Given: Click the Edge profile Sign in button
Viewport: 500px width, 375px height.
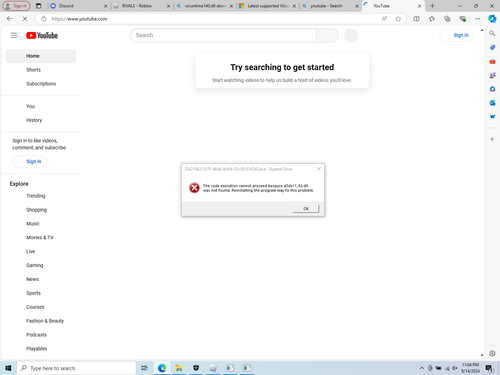Looking at the screenshot, I should pyautogui.click(x=16, y=6).
